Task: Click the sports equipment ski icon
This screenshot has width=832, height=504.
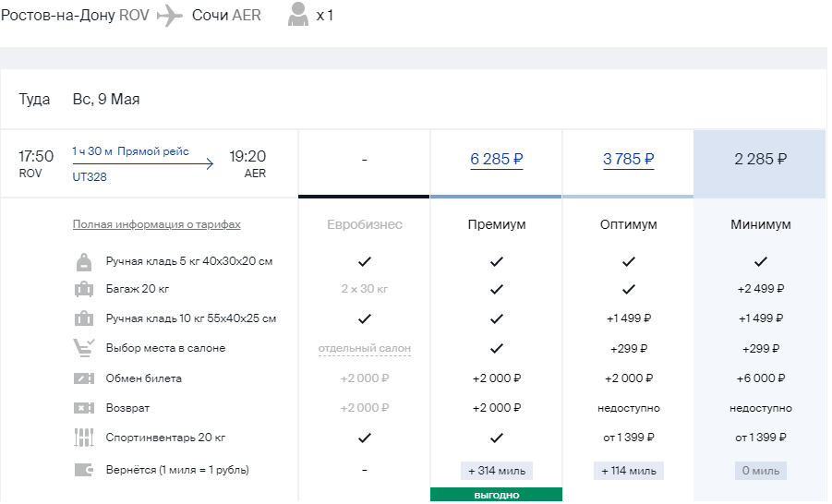Action: [84, 438]
